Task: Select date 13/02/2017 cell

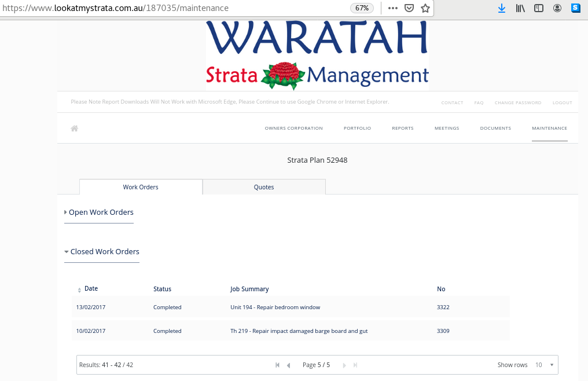Action: 91,307
